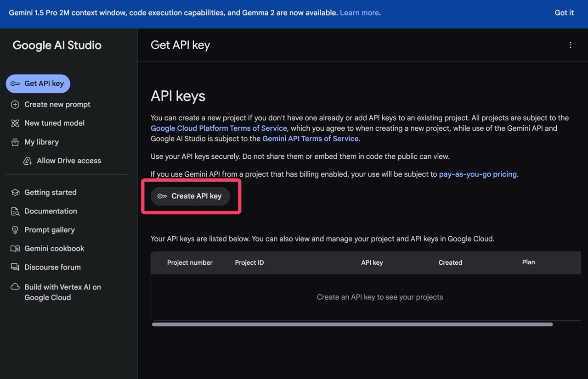Click the key icon beside Get API key
The height and width of the screenshot is (379, 588).
[x=15, y=84]
